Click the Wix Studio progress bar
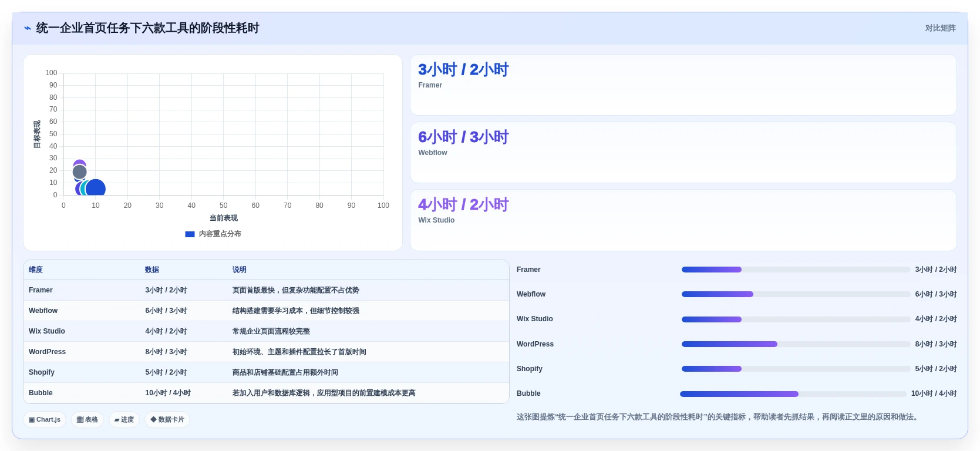980x451 pixels. pyautogui.click(x=796, y=319)
